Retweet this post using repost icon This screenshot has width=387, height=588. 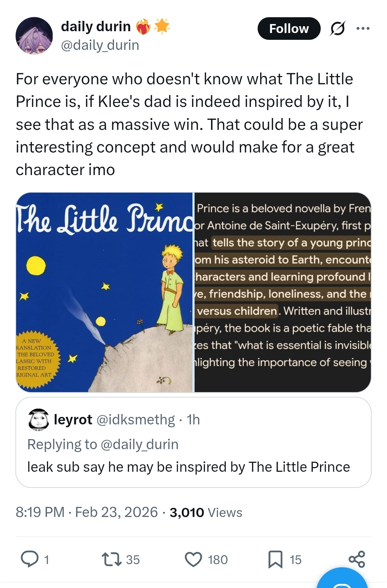pyautogui.click(x=112, y=559)
